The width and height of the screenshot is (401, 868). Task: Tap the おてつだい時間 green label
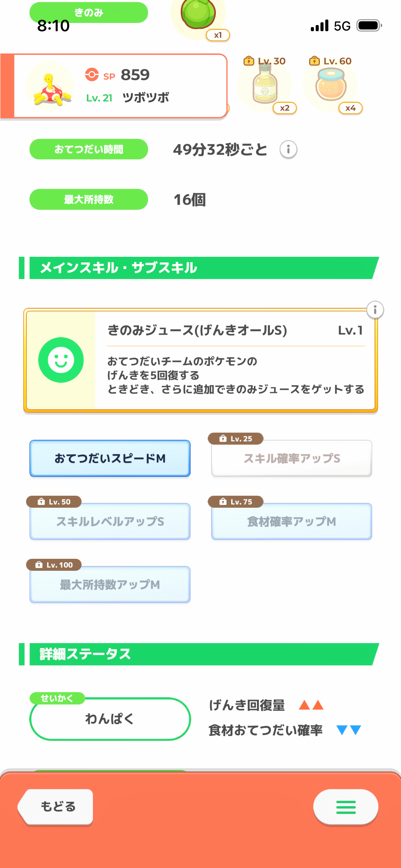coord(89,149)
